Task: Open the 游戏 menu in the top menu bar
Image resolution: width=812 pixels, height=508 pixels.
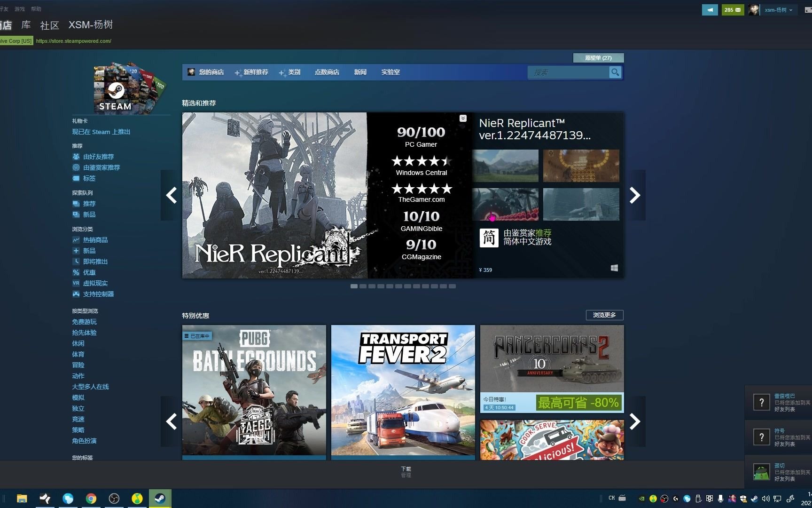Action: pyautogui.click(x=19, y=9)
